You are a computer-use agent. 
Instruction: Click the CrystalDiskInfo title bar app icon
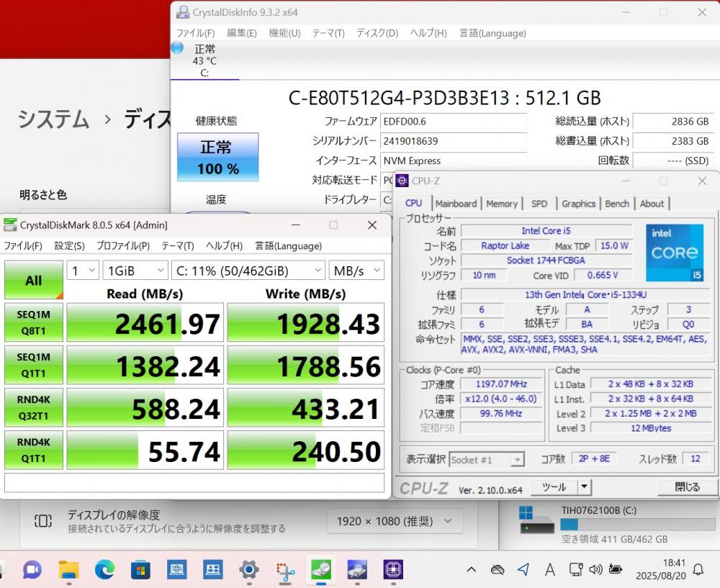[183, 12]
